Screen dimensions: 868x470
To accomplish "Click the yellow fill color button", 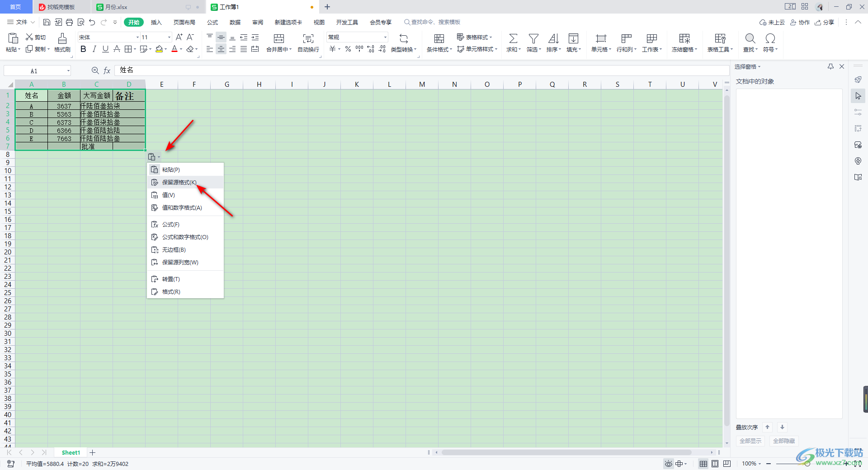I will point(159,49).
